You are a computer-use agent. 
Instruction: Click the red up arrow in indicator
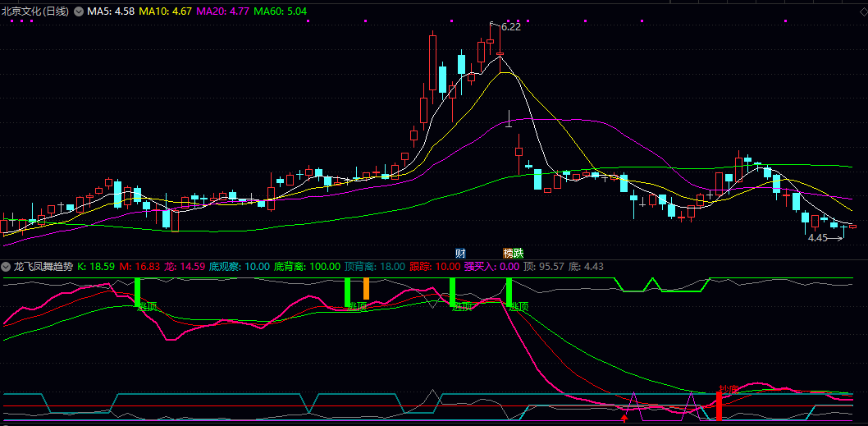pos(624,419)
